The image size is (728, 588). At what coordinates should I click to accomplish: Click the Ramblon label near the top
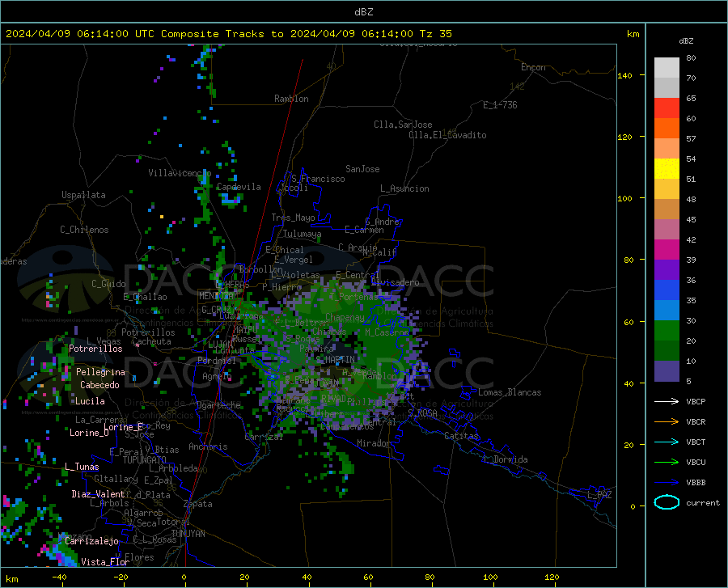pyautogui.click(x=291, y=99)
